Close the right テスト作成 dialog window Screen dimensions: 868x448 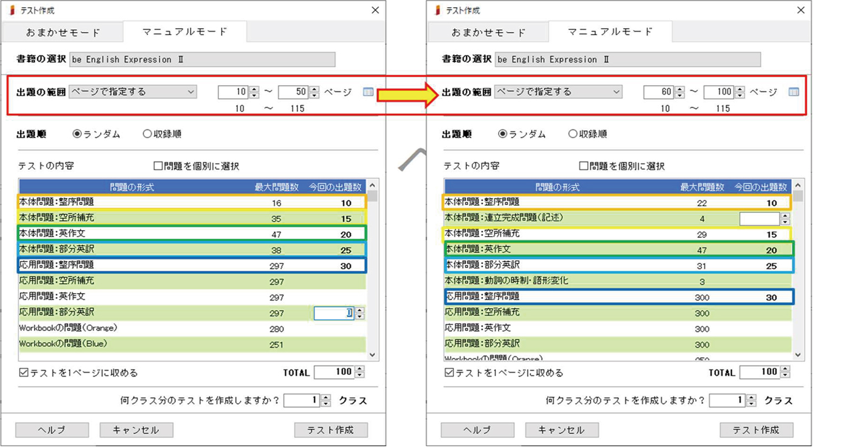pos(800,11)
